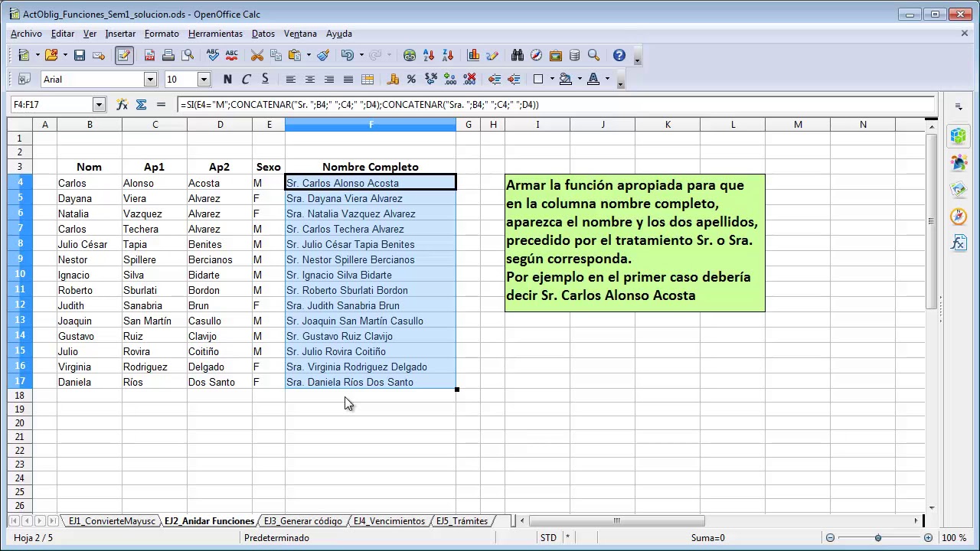This screenshot has width=980, height=551.
Task: Open the Formato menu
Action: coord(162,34)
